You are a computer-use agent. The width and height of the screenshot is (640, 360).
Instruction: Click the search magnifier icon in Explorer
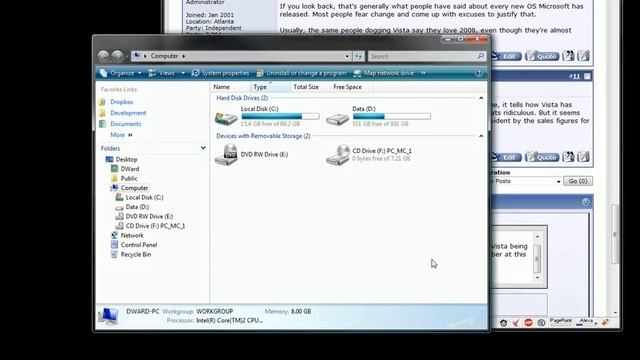(480, 56)
